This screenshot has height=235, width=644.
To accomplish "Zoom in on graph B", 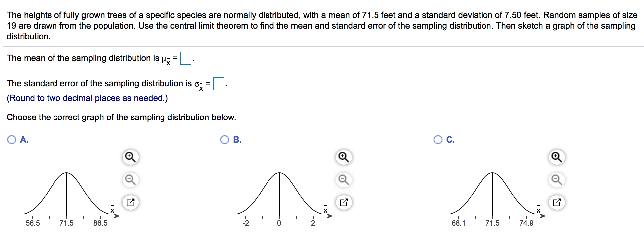I will point(344,157).
